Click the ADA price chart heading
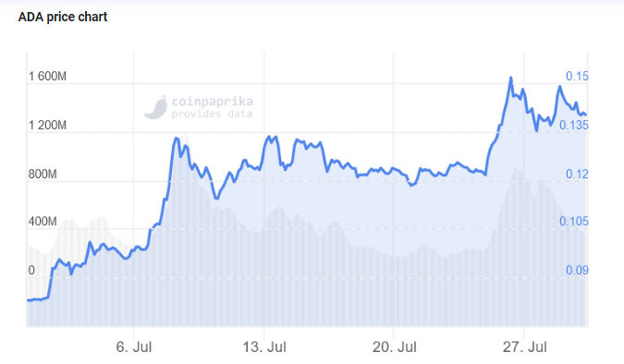Viewport: 624px width, 364px height. coord(63,17)
